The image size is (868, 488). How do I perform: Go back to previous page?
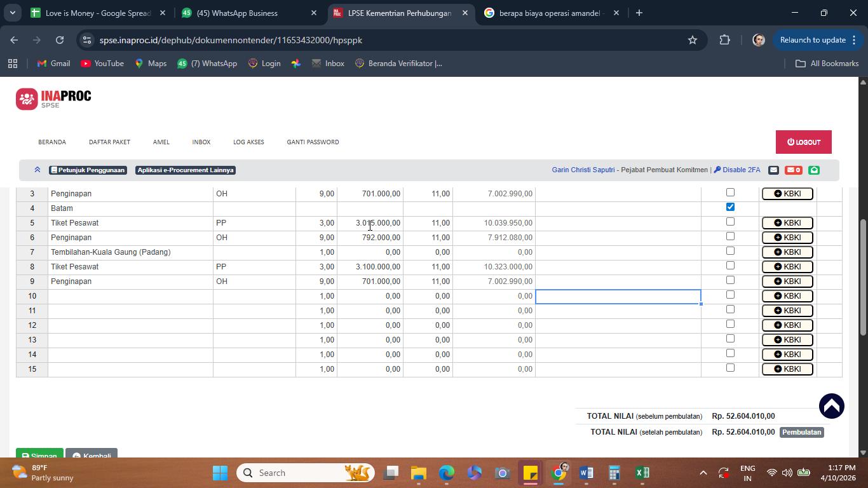click(x=14, y=40)
